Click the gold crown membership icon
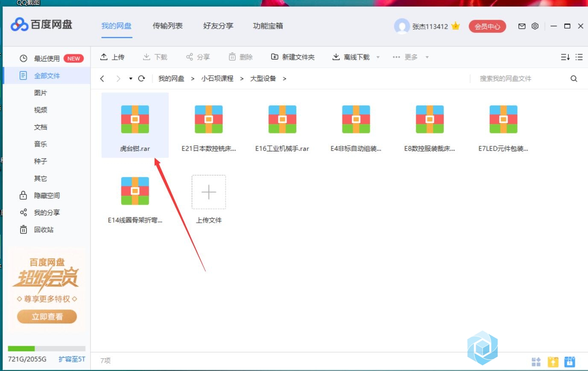The image size is (588, 371). coord(455,26)
